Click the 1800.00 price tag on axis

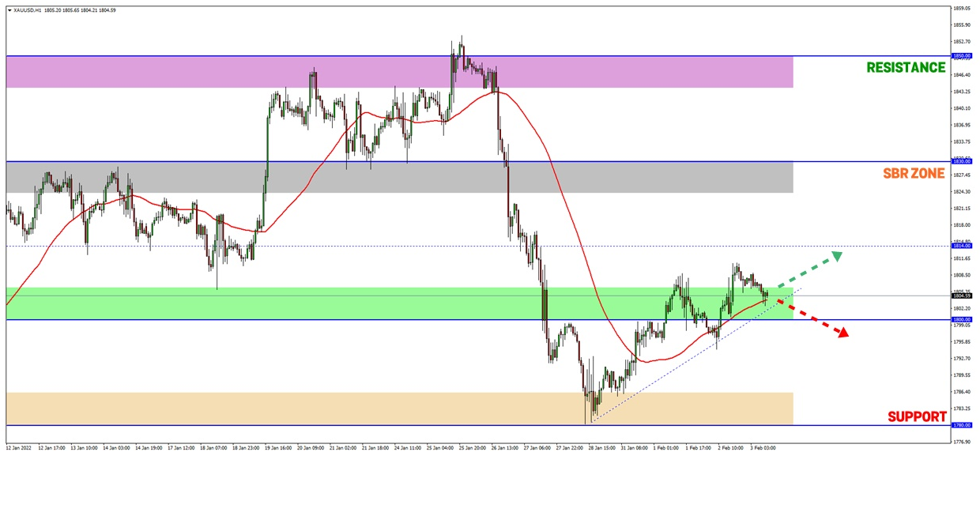[x=962, y=319]
